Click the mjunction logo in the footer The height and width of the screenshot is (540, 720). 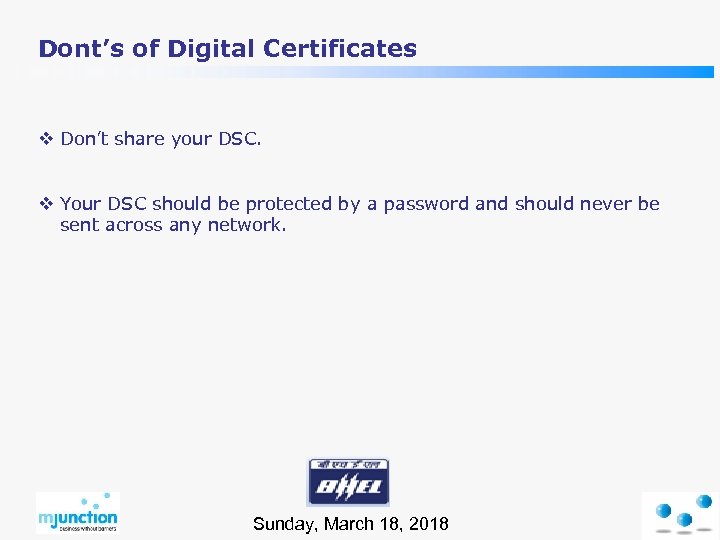point(77,514)
